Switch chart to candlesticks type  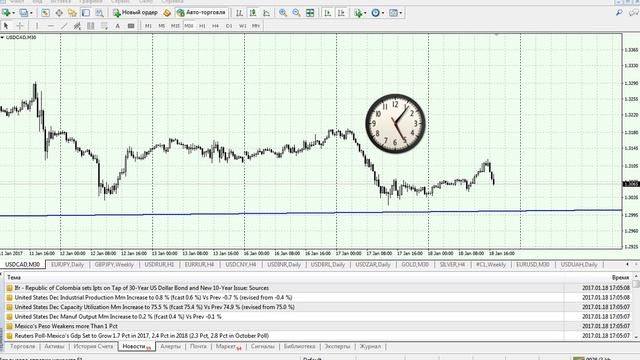253,13
